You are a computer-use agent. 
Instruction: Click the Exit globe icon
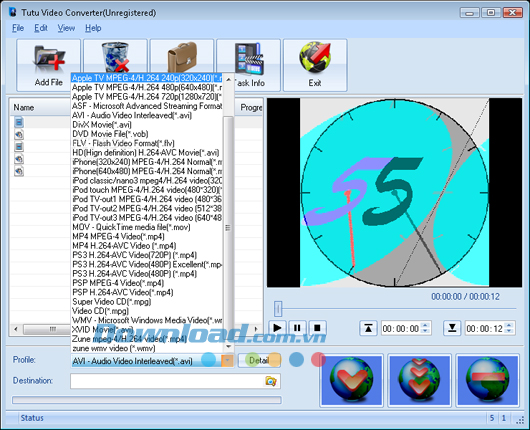(x=315, y=57)
